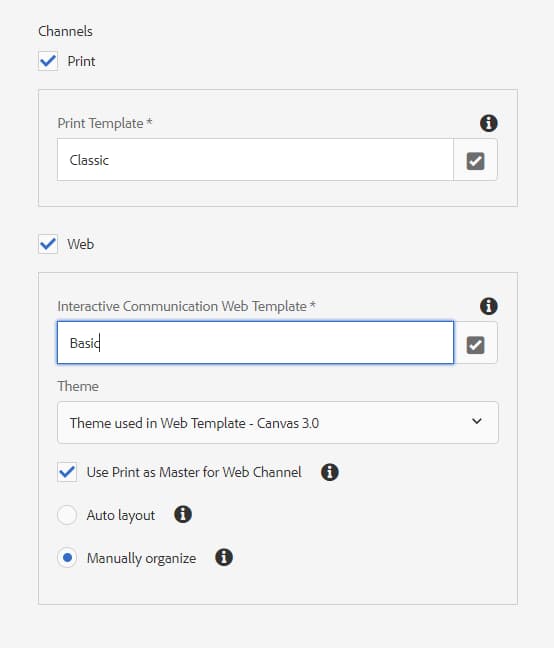Focus the Print Template field containing Classic

point(255,160)
